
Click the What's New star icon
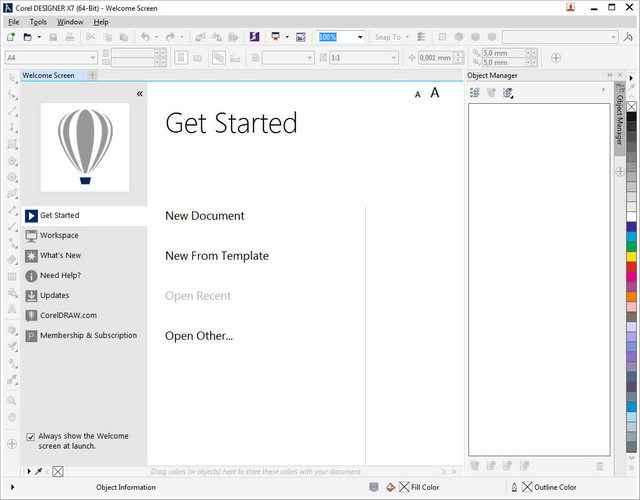click(32, 256)
